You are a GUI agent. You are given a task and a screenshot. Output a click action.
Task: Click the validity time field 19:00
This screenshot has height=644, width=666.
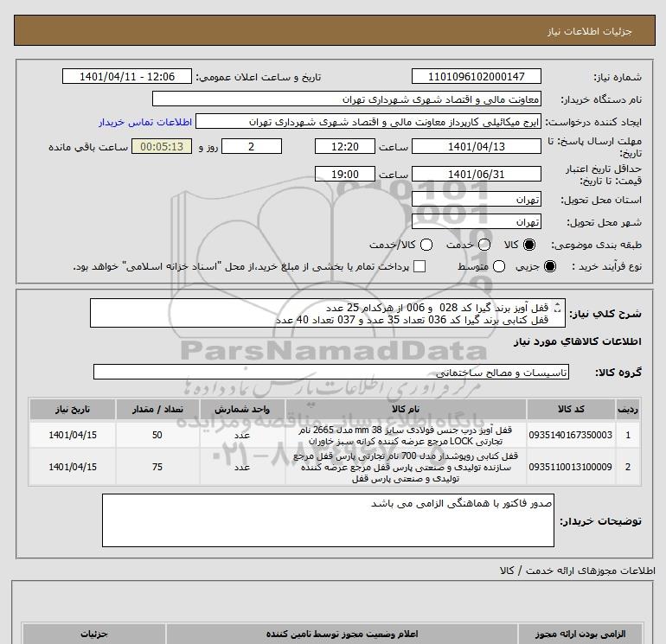[x=345, y=174]
